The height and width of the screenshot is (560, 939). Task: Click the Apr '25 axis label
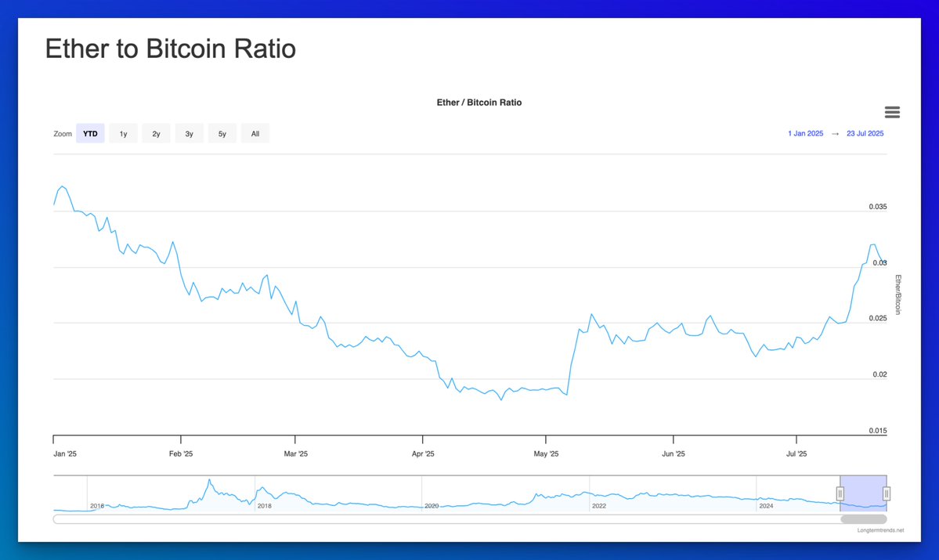point(423,454)
